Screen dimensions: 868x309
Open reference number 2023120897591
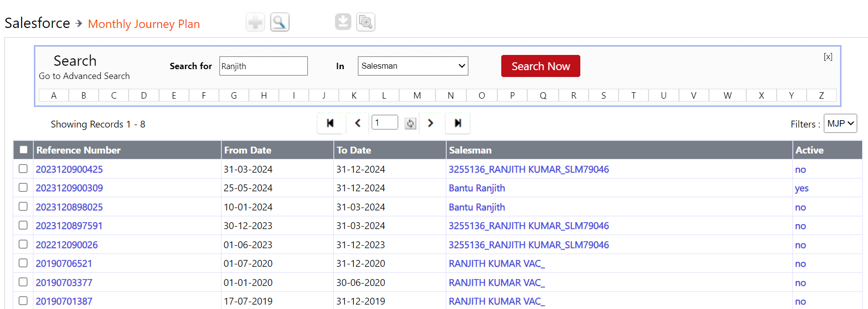click(x=69, y=226)
